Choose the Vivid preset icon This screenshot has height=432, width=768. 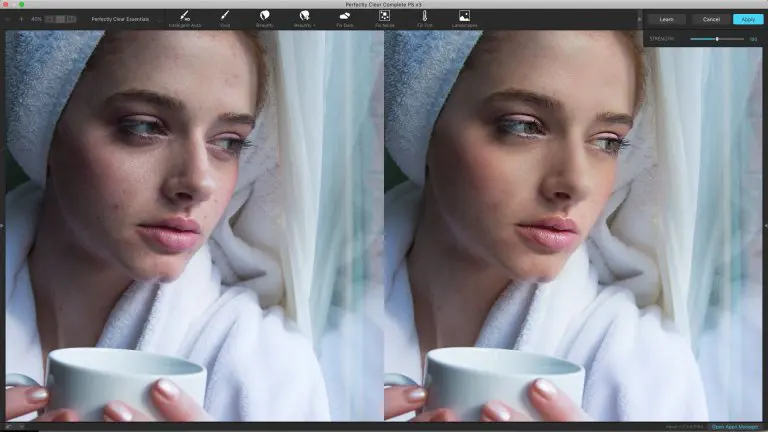coord(225,17)
